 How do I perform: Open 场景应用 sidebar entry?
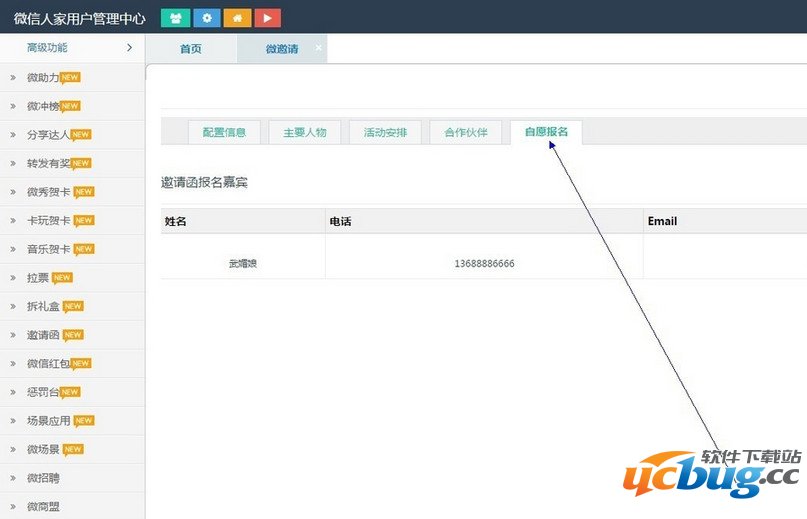48,421
